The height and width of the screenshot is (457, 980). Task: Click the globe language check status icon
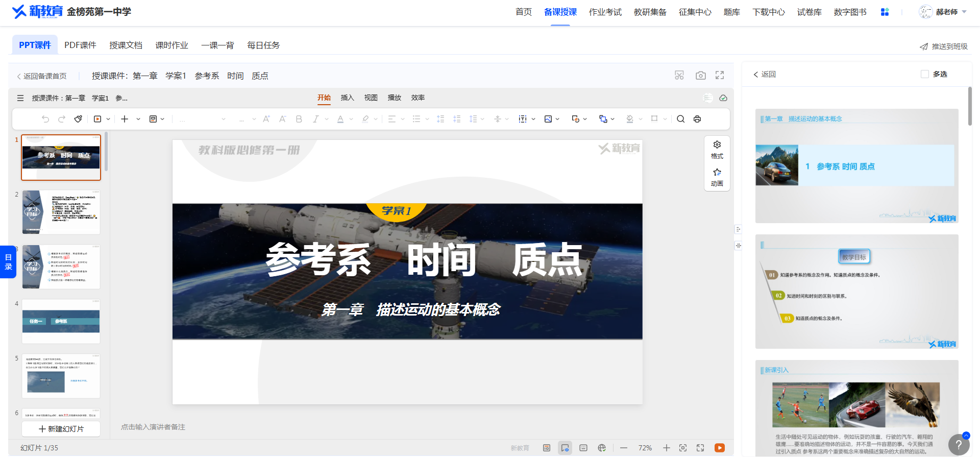click(602, 448)
